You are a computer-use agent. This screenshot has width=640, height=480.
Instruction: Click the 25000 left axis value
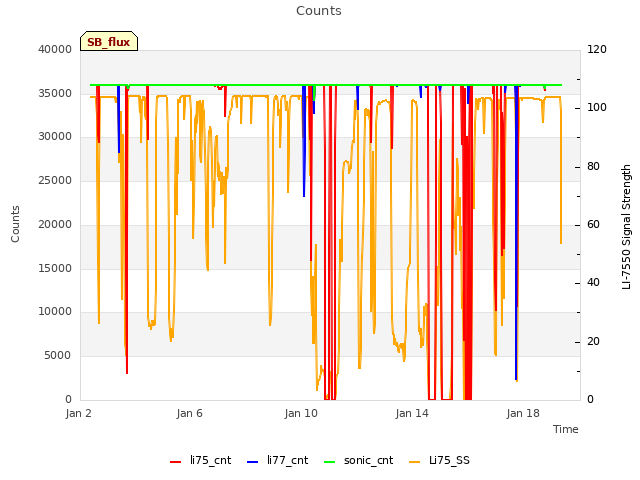pyautogui.click(x=55, y=180)
